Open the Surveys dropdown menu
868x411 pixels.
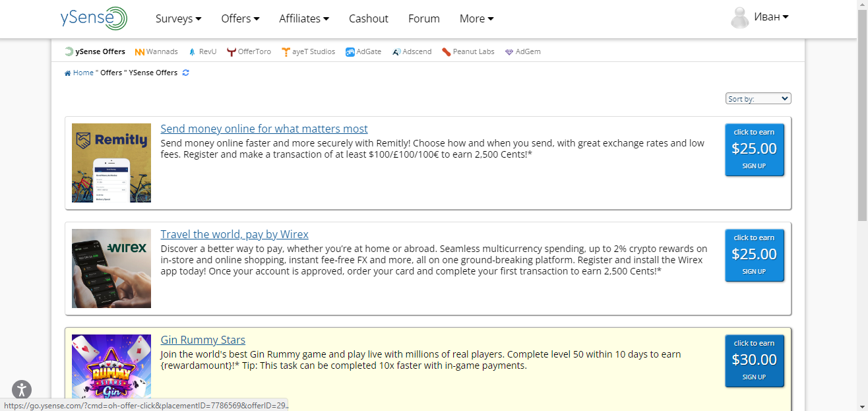179,18
